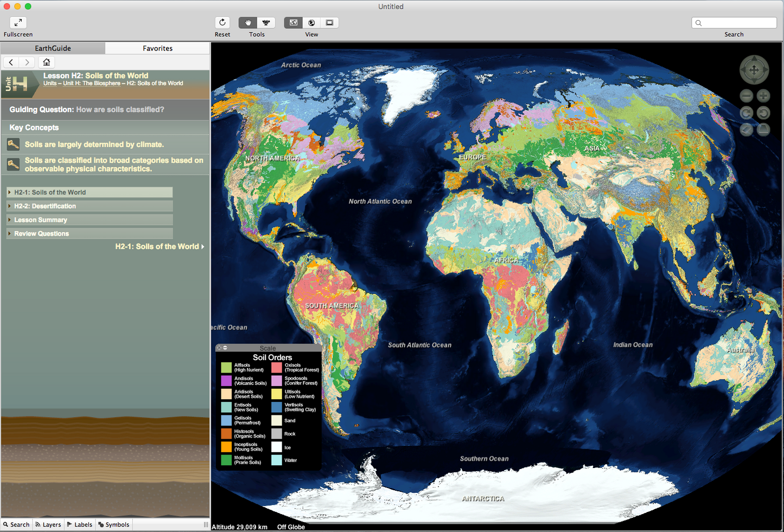Viewport: 784px width, 532px height.
Task: Expand the H2-2: Desertification section
Action: [45, 206]
